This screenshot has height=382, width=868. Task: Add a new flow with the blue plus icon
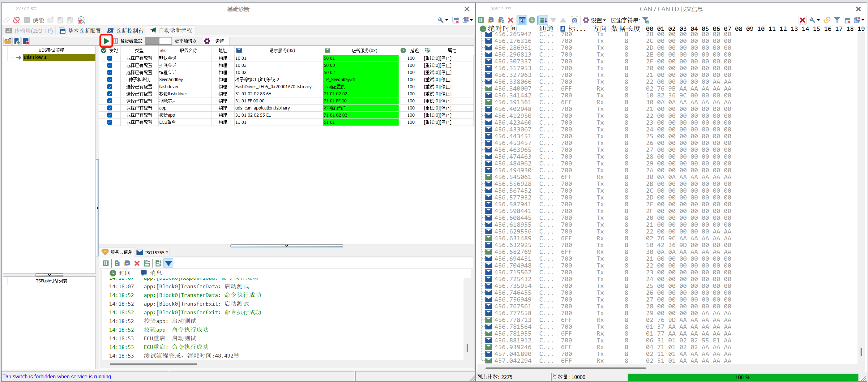[16, 41]
